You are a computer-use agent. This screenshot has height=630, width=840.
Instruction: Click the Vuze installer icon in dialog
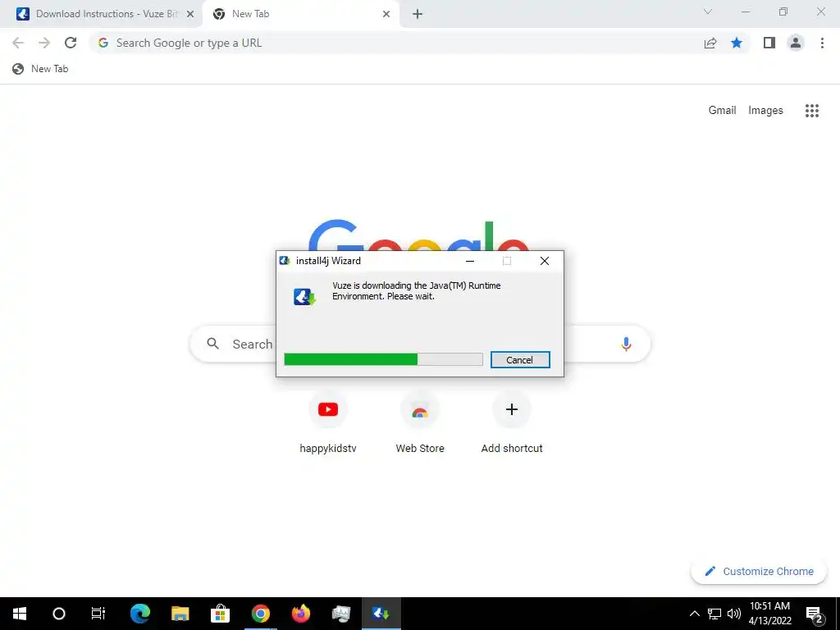(304, 296)
